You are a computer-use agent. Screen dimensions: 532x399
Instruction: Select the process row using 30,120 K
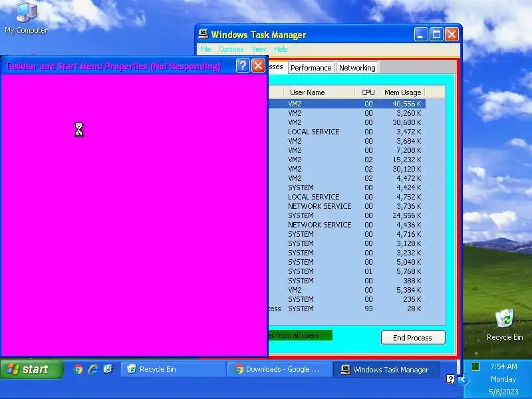point(346,169)
